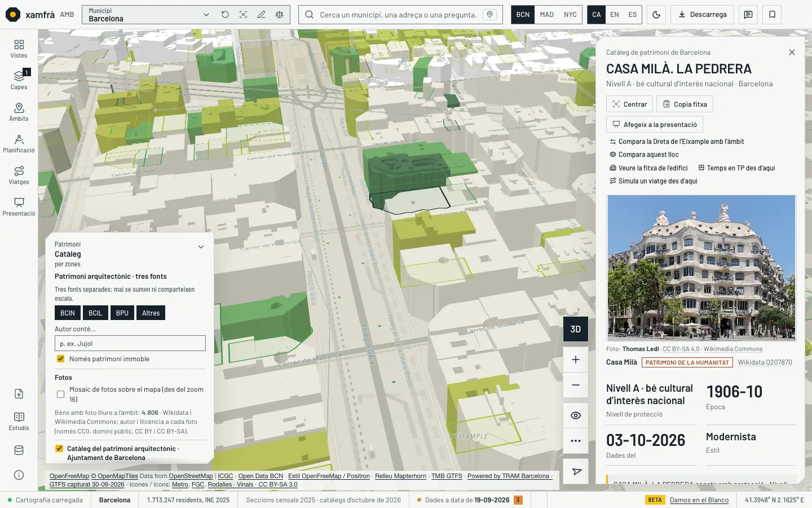Zoom in the map with the plus button
The height and width of the screenshot is (508, 812).
[576, 360]
